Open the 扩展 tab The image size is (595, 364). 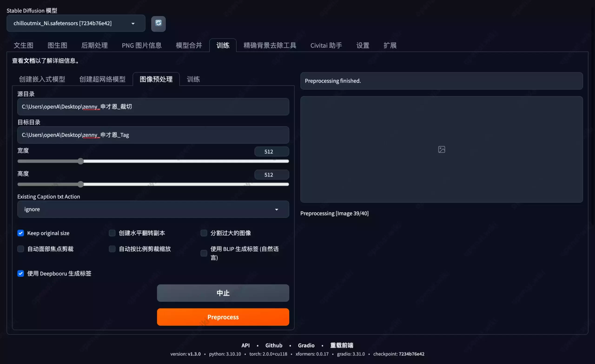(x=390, y=45)
